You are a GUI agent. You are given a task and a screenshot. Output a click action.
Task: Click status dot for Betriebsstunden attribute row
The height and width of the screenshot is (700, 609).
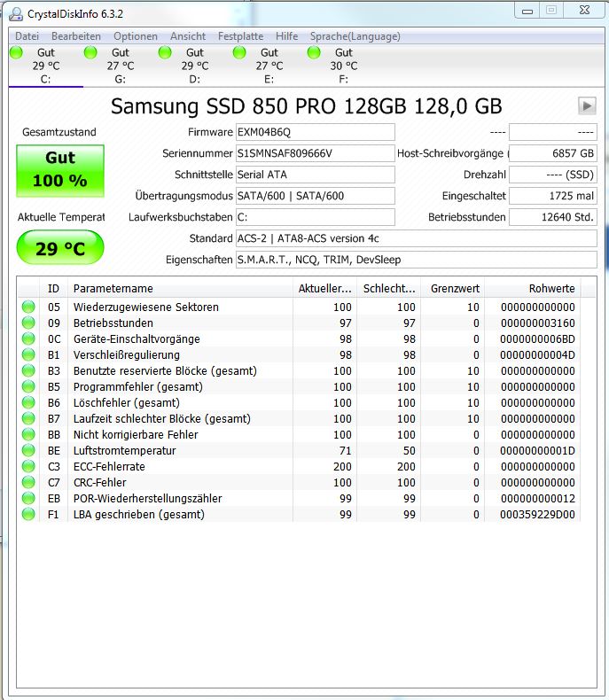tap(28, 323)
